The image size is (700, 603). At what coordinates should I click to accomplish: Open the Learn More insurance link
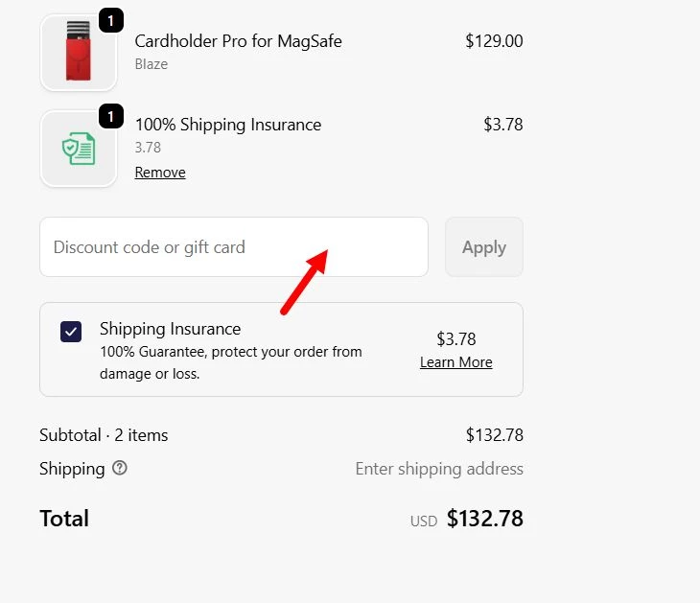455,362
